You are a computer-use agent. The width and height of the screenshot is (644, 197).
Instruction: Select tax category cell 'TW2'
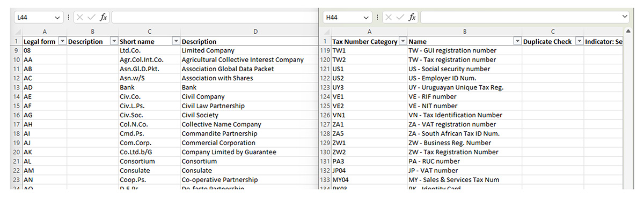(x=369, y=60)
